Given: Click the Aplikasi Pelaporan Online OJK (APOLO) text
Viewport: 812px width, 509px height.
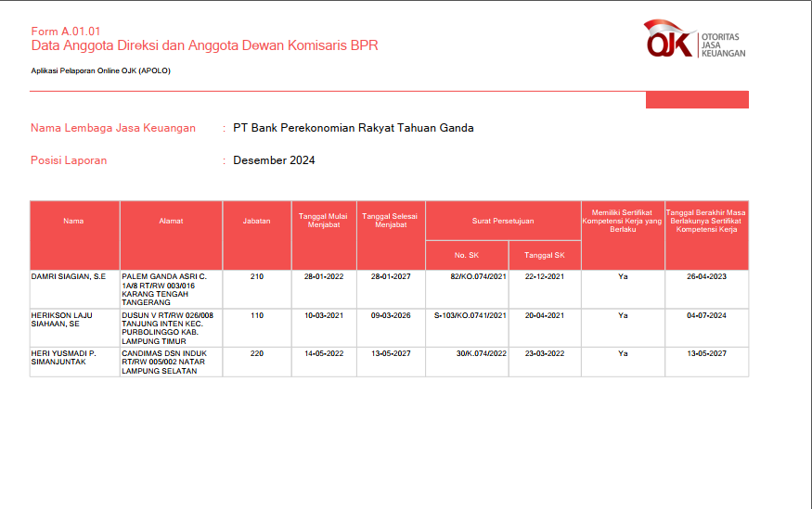Looking at the screenshot, I should [100, 70].
